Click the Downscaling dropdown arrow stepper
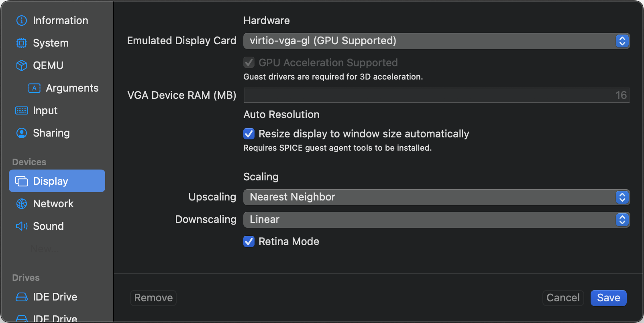Screen dimensions: 644x323 point(622,220)
